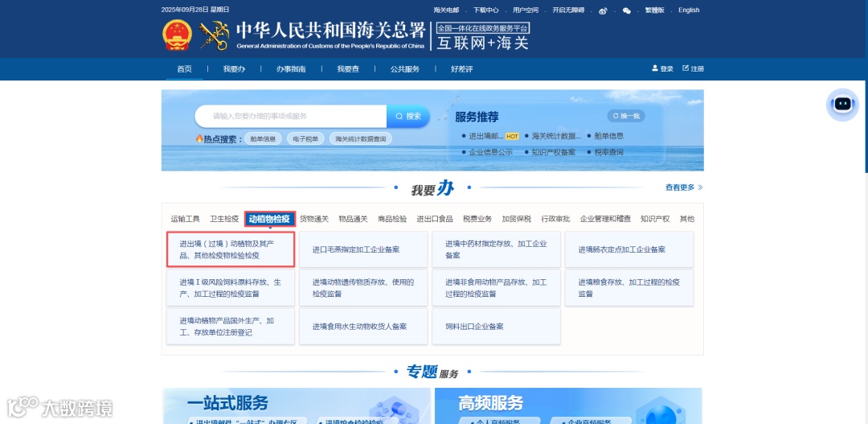The image size is (868, 424).
Task: Open 进口毛燕指定加工企业备案 card
Action: point(364,249)
